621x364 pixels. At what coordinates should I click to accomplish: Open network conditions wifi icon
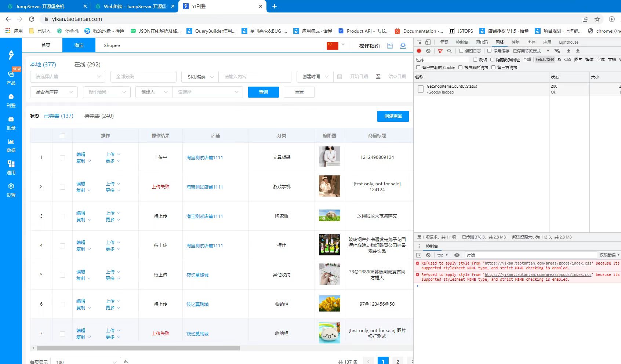pyautogui.click(x=557, y=51)
